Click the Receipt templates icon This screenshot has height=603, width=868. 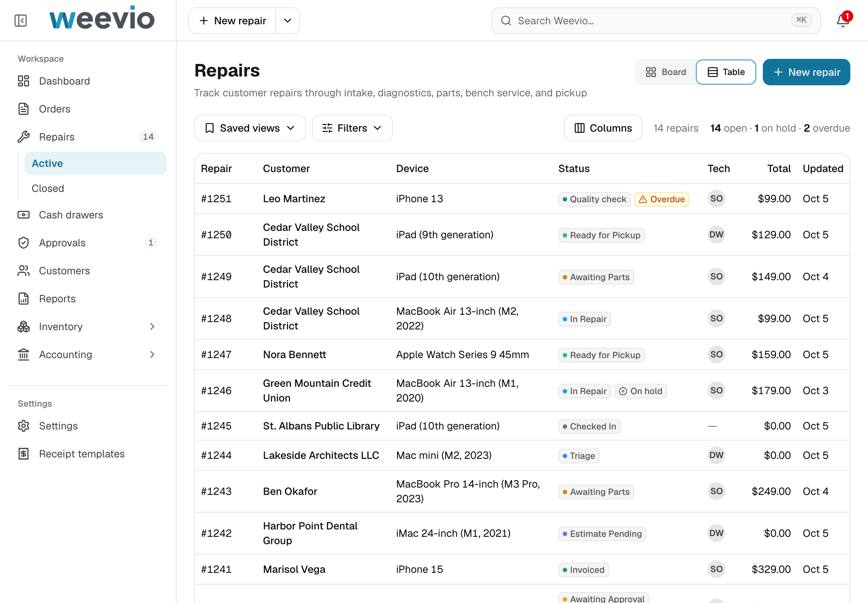click(x=24, y=454)
